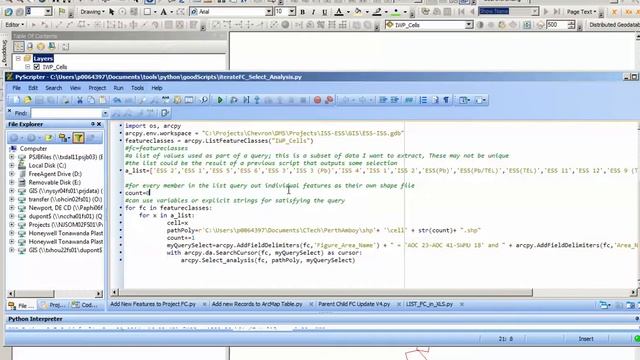640x360 pixels.
Task: Close the 'LIST_FC_in_XLS.py' editor tab
Action: pos(462,304)
